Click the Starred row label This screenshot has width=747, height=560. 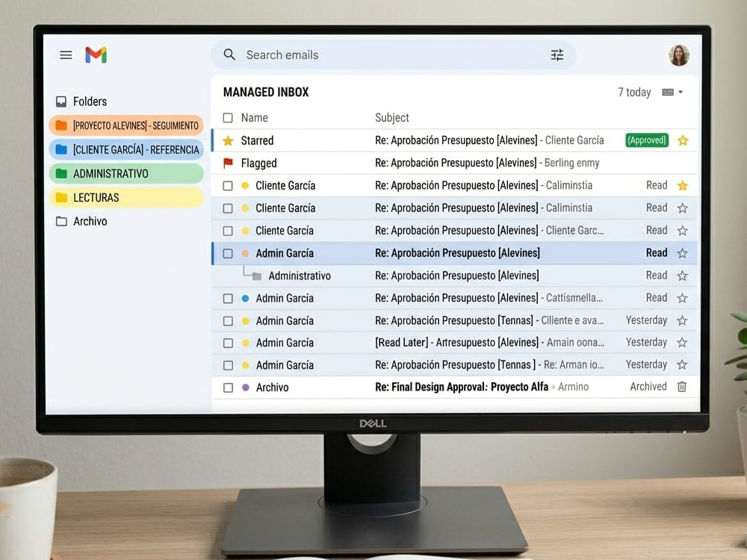[257, 140]
